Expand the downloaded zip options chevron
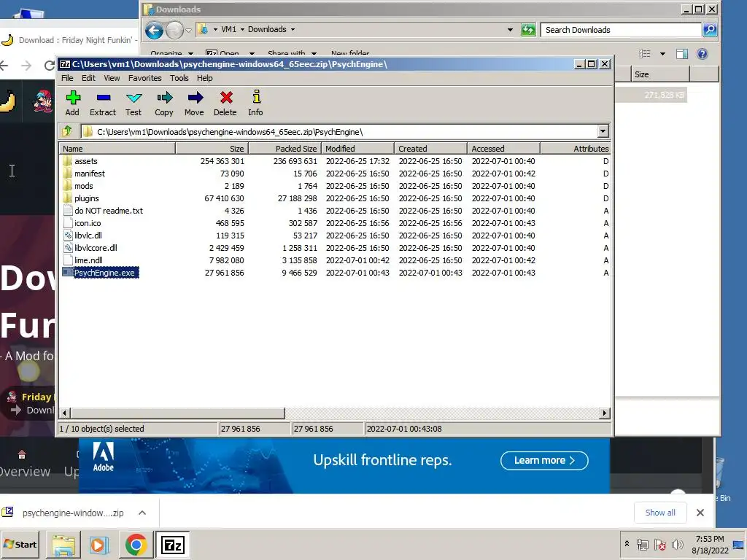This screenshot has height=560, width=747. click(142, 513)
